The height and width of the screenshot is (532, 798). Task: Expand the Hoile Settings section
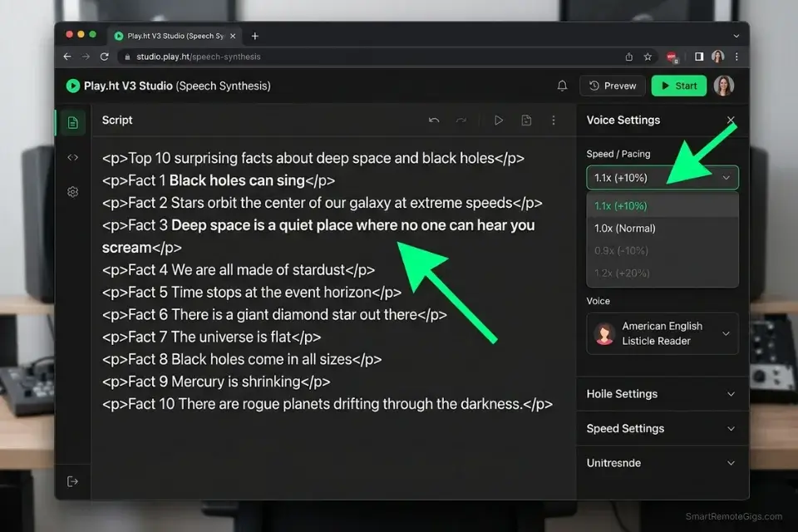[663, 394]
